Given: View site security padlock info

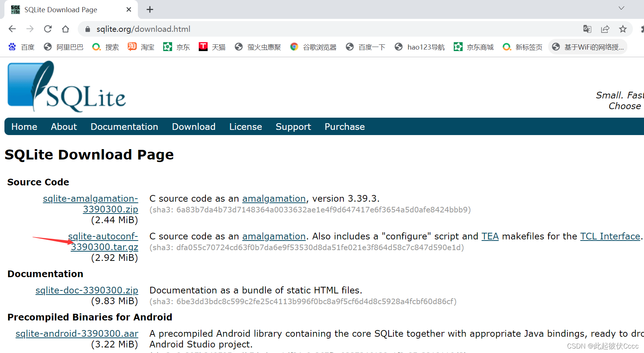Looking at the screenshot, I should pyautogui.click(x=88, y=29).
